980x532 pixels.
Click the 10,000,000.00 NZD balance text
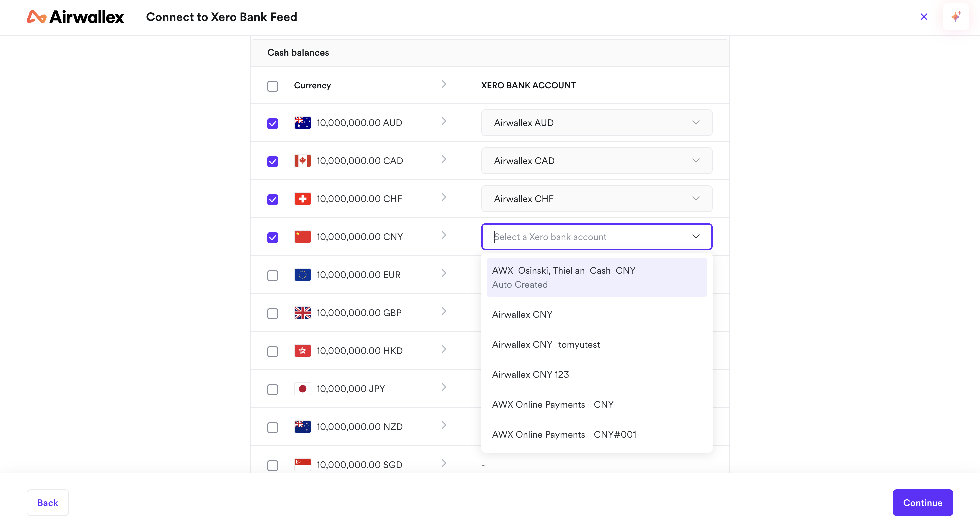pos(360,427)
